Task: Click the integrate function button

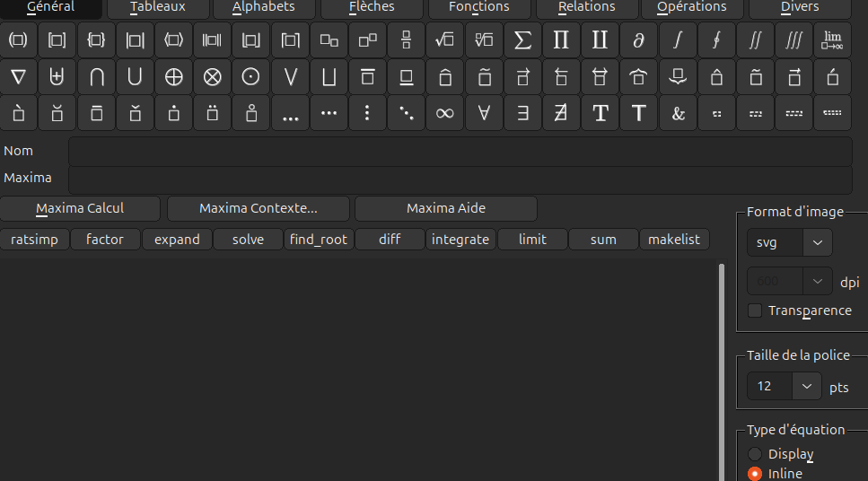Action: [460, 240]
